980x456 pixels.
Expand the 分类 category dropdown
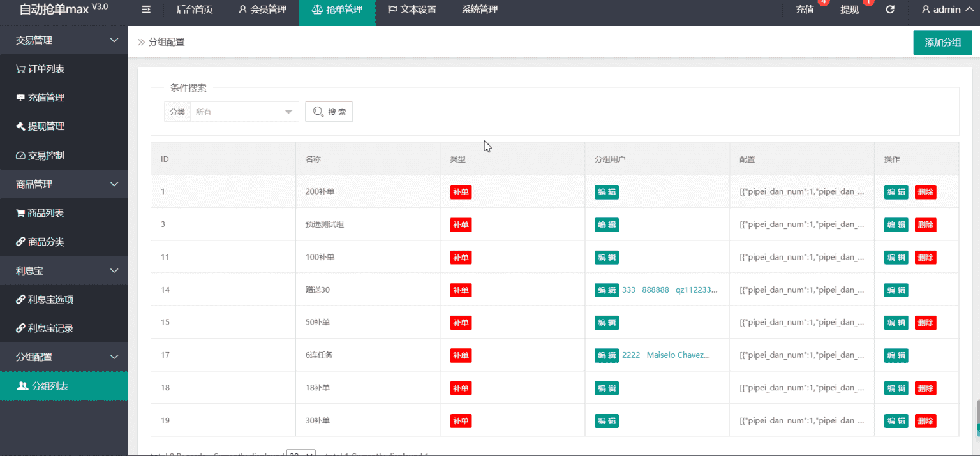[x=244, y=112]
